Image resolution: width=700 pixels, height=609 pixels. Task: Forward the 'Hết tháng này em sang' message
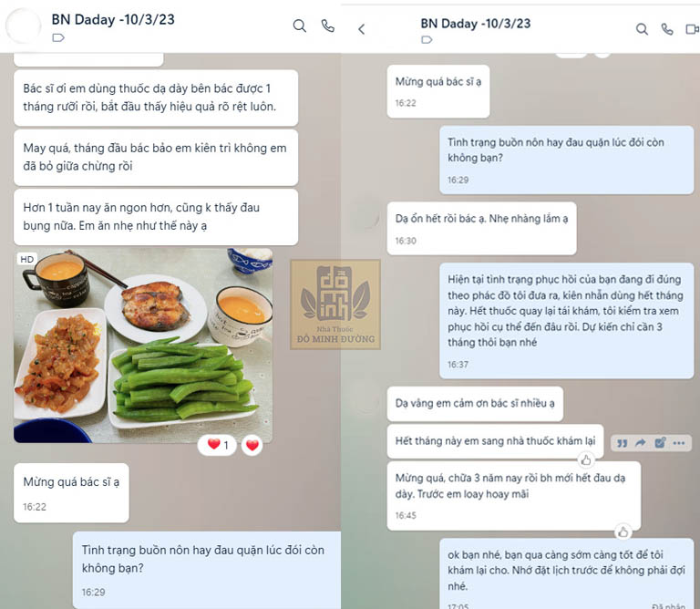[x=641, y=443]
